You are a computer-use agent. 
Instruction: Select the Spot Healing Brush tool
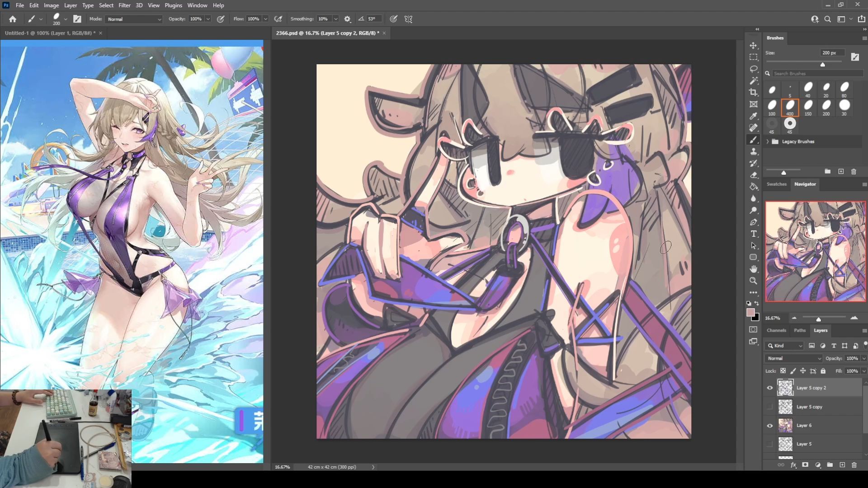click(753, 128)
